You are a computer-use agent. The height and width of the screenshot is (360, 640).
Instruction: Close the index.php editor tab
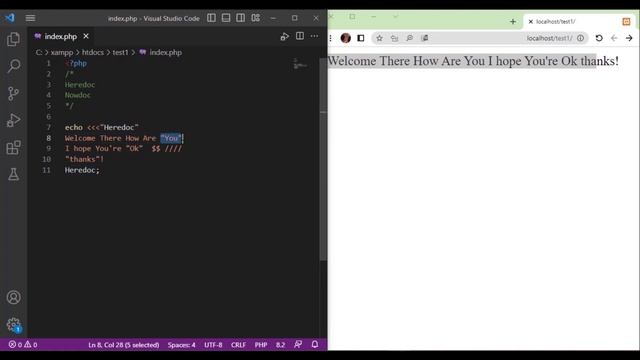(86, 36)
